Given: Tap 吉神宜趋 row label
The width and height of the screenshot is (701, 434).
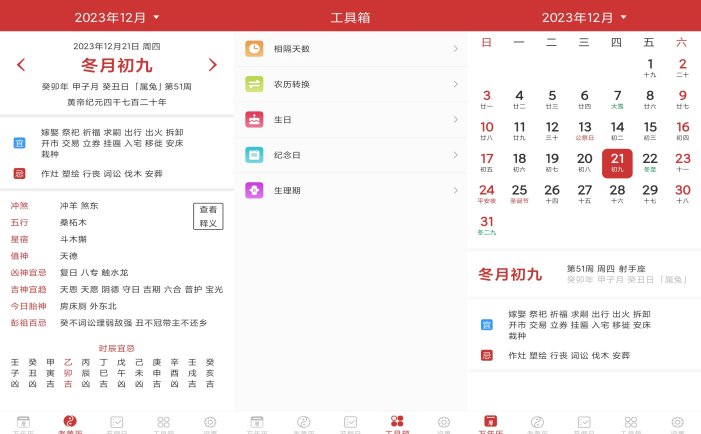Looking at the screenshot, I should coord(29,289).
